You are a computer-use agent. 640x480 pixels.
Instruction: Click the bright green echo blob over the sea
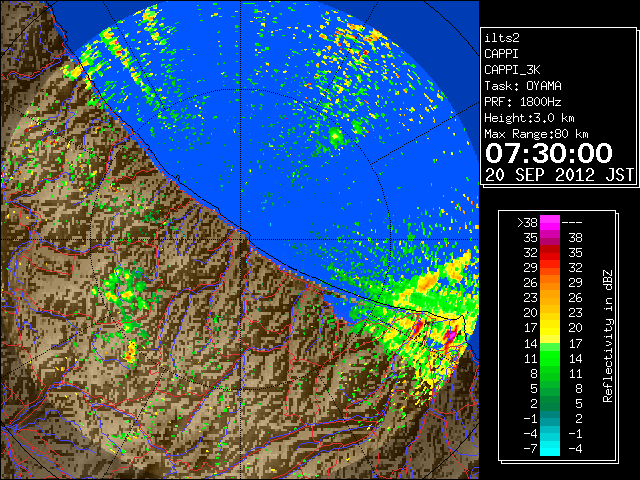click(x=336, y=136)
